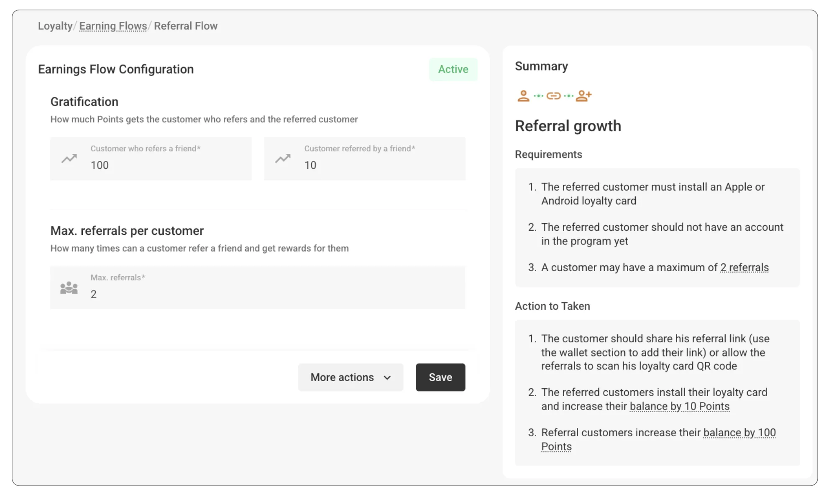Click the Active status badge
Viewport: 839px width, 504px height.
pos(453,69)
